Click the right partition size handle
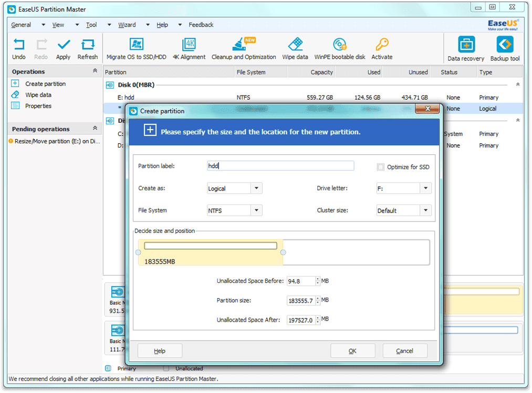Screen dimensions: 532x393 pos(283,252)
